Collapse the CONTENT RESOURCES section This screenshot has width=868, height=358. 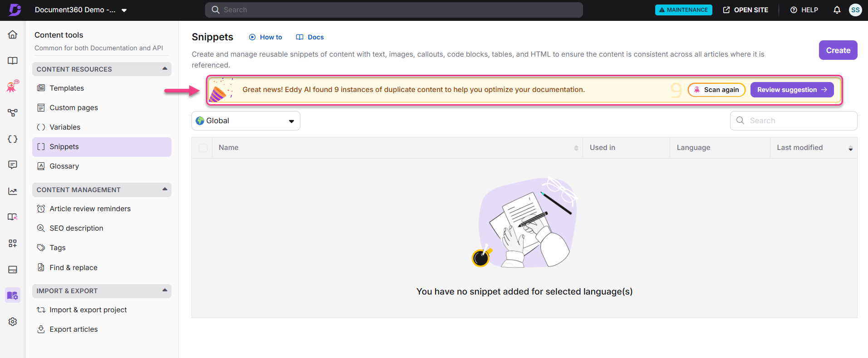(165, 69)
